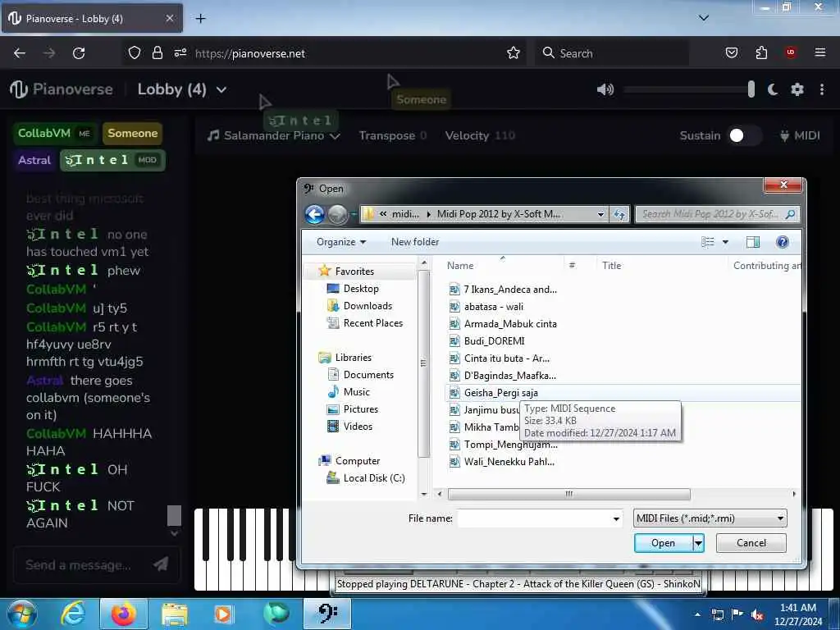The width and height of the screenshot is (840, 630).
Task: Open Windows Start menu
Action: click(21, 614)
